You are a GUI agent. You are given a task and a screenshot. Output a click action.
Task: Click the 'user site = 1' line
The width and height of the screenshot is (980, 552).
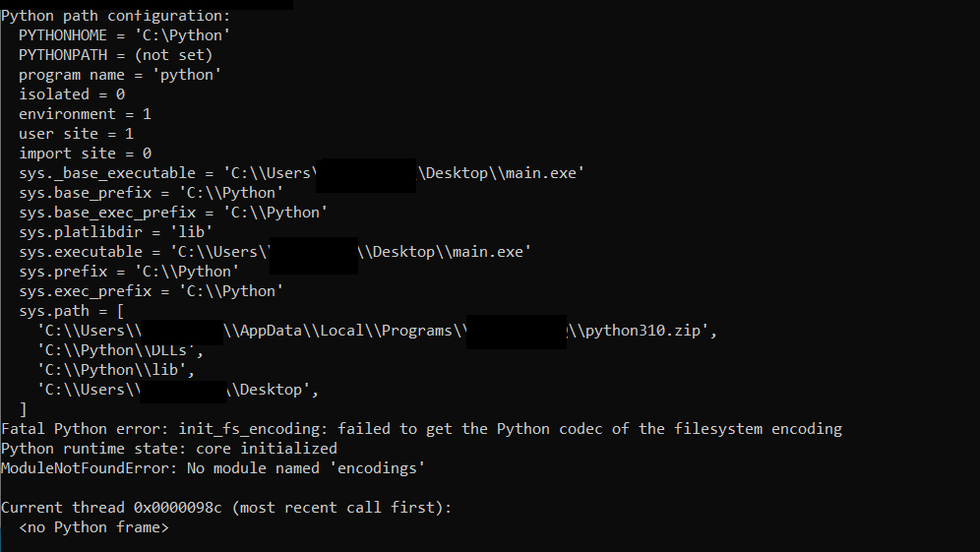point(76,134)
